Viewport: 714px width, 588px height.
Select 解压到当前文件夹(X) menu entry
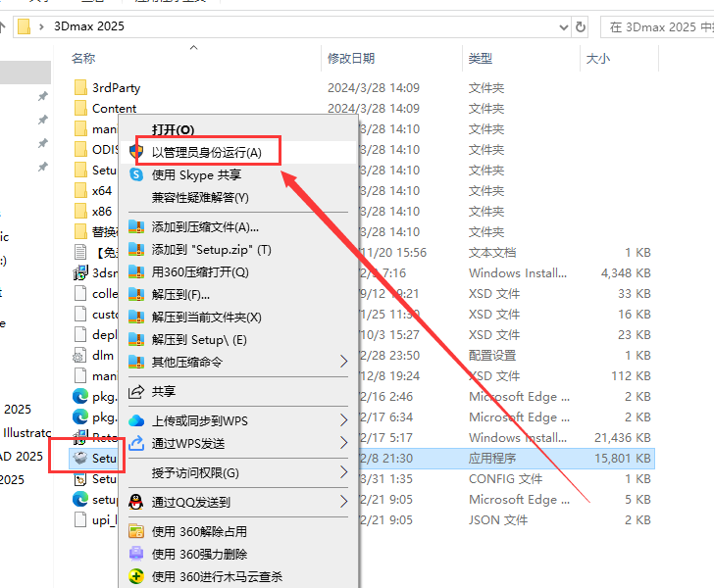point(206,317)
